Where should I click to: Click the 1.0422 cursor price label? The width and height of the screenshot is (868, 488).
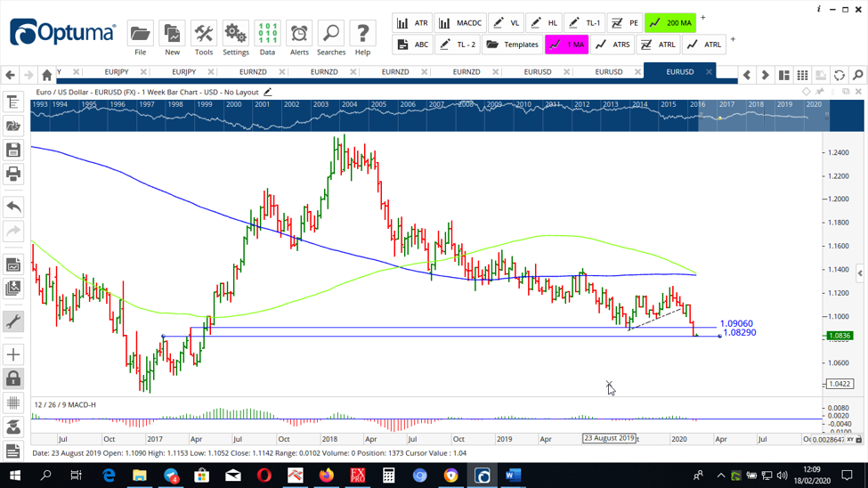coord(840,384)
